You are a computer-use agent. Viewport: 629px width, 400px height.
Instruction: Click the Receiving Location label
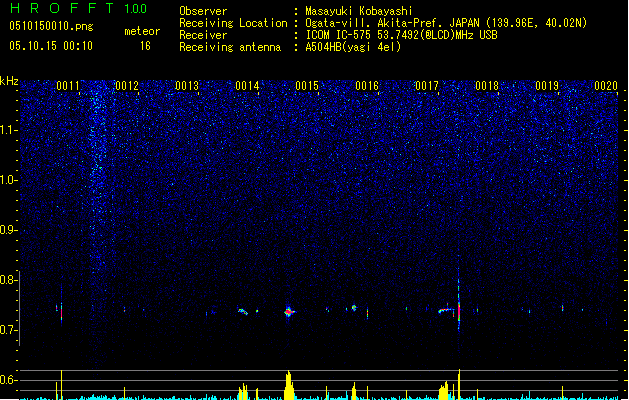tap(233, 23)
